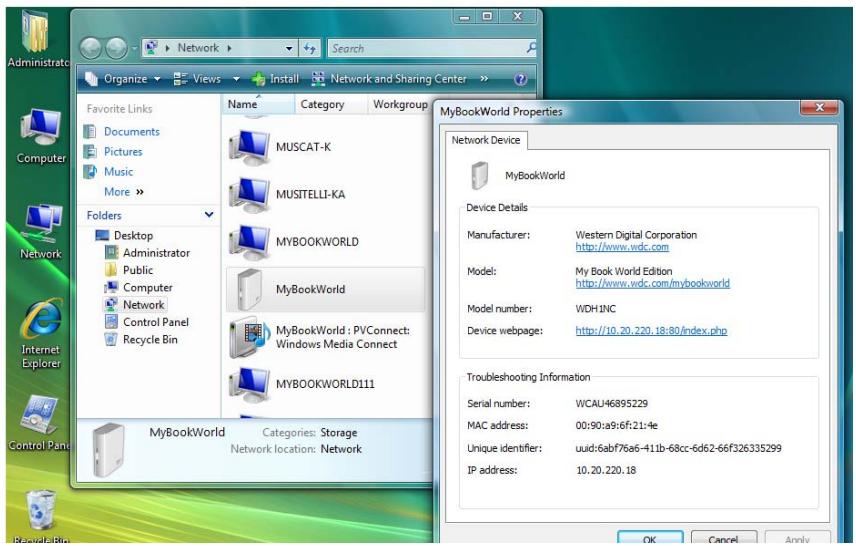Viewport: 856px width, 546px height.
Task: Click the MAC address 00:90:a9:6f:21:4e
Action: (616, 425)
